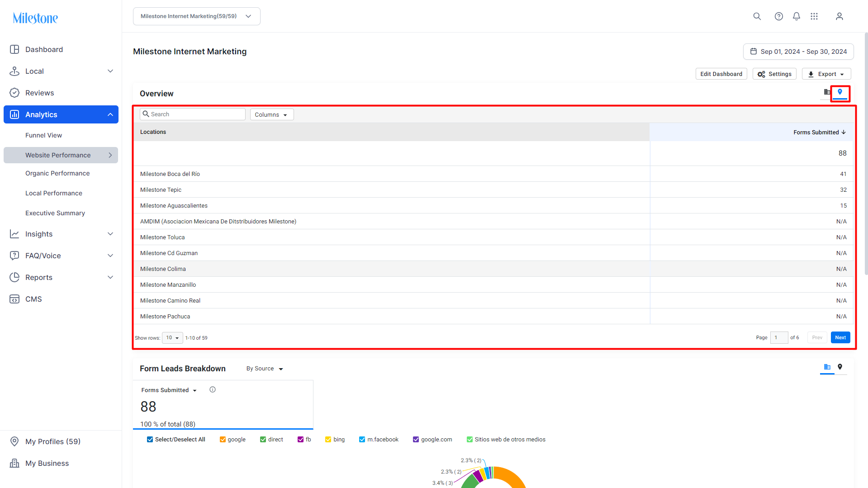Viewport: 868px width, 488px height.
Task: Click the page vertical scrollbar
Action: point(866,154)
